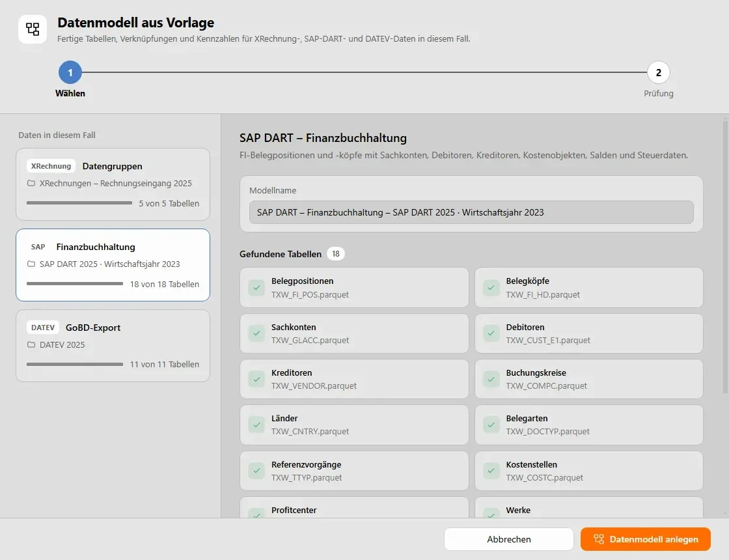Viewport: 729px width, 560px height.
Task: Click the TXW_COSTC.parquet file name
Action: pyautogui.click(x=544, y=477)
